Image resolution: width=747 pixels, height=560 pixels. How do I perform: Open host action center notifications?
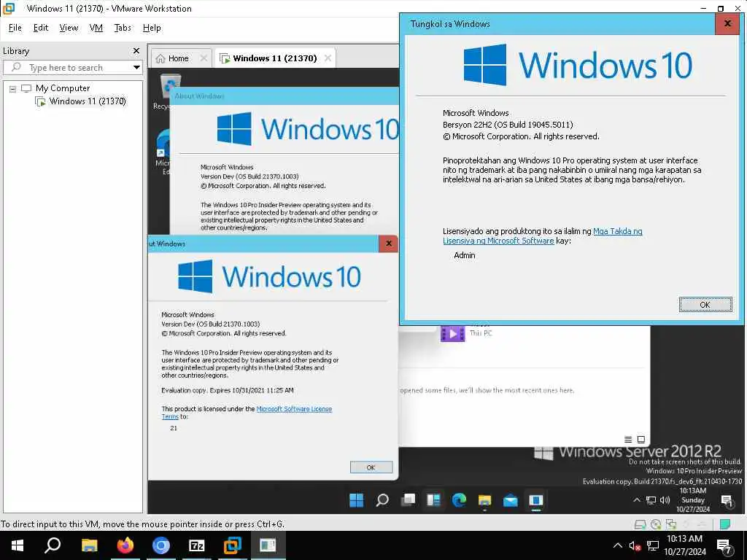(724, 545)
